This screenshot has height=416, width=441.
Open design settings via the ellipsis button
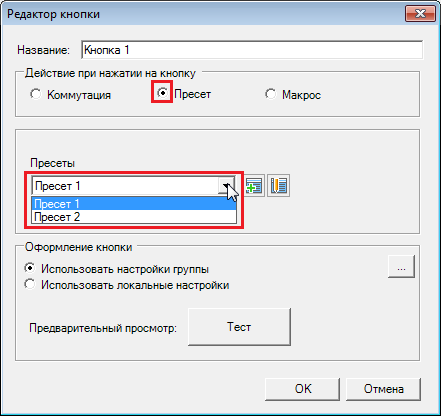coord(401,266)
